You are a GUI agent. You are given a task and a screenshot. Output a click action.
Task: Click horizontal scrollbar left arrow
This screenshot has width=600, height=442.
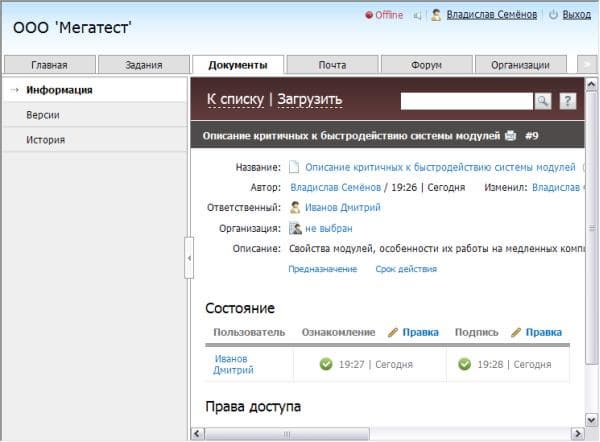(197, 434)
